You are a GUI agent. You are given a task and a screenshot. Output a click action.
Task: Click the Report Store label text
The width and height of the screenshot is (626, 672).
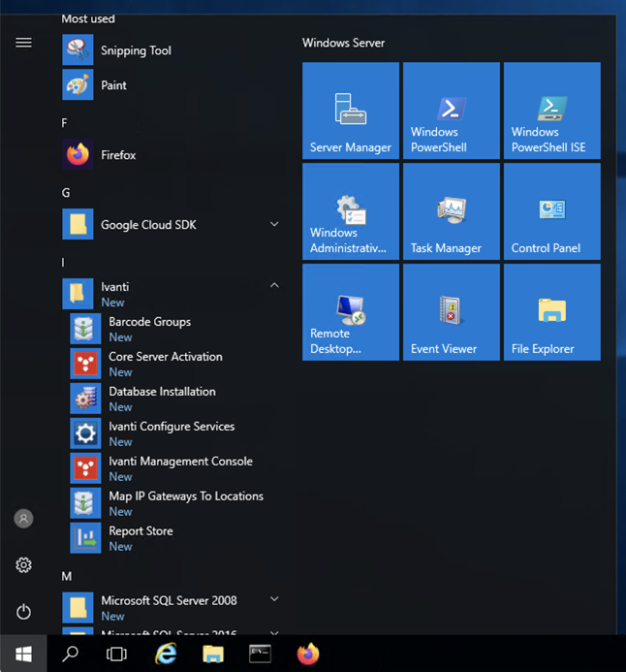click(141, 531)
